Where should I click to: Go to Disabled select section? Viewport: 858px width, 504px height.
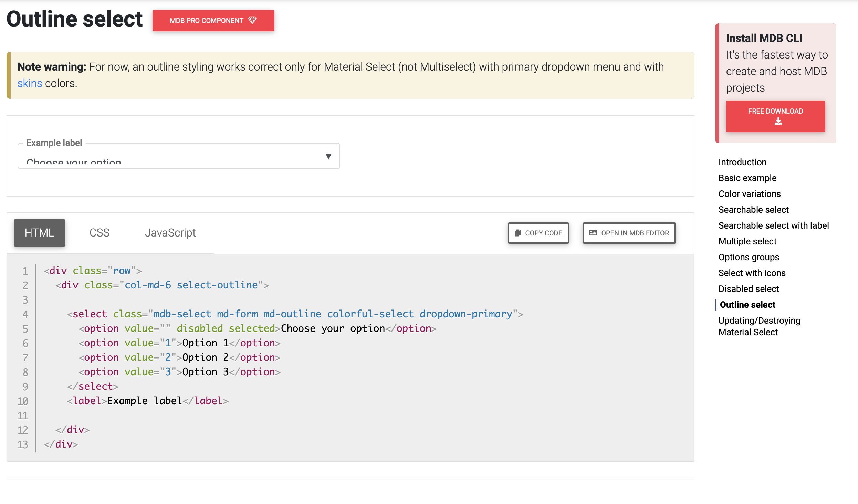[749, 289]
